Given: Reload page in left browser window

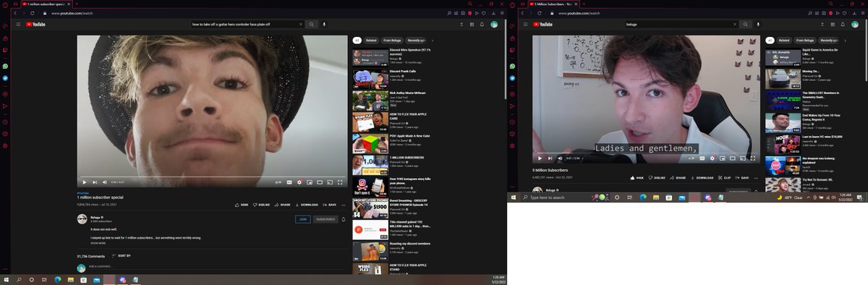Looking at the screenshot, I should coord(33,13).
